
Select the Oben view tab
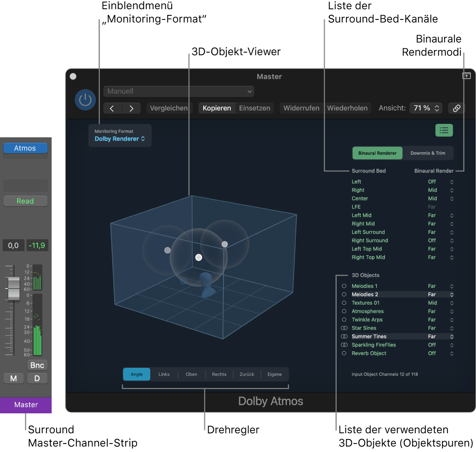click(x=192, y=374)
